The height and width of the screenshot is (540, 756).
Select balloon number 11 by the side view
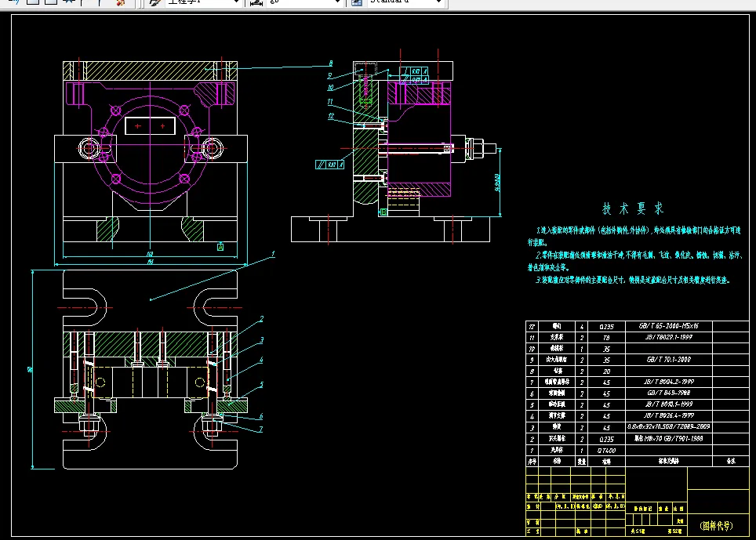(x=330, y=102)
